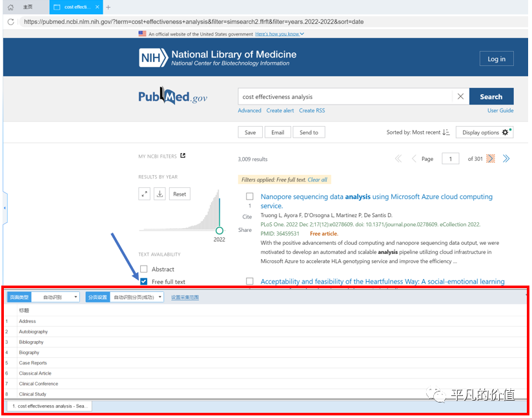
Task: Open the Create alert link
Action: pyautogui.click(x=280, y=110)
